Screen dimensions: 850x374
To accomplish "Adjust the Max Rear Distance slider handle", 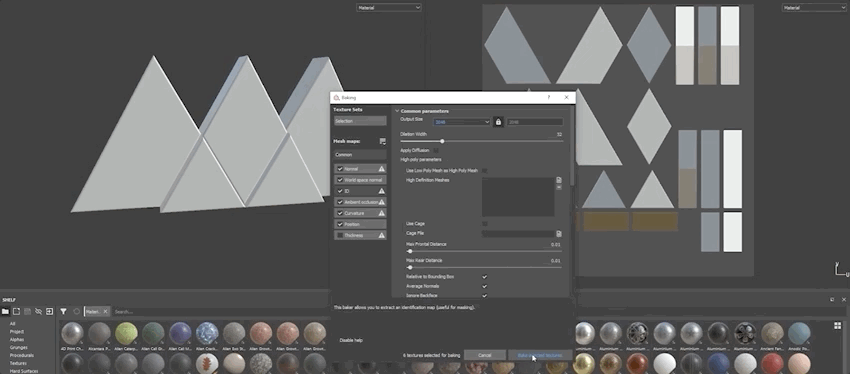I will tap(410, 267).
